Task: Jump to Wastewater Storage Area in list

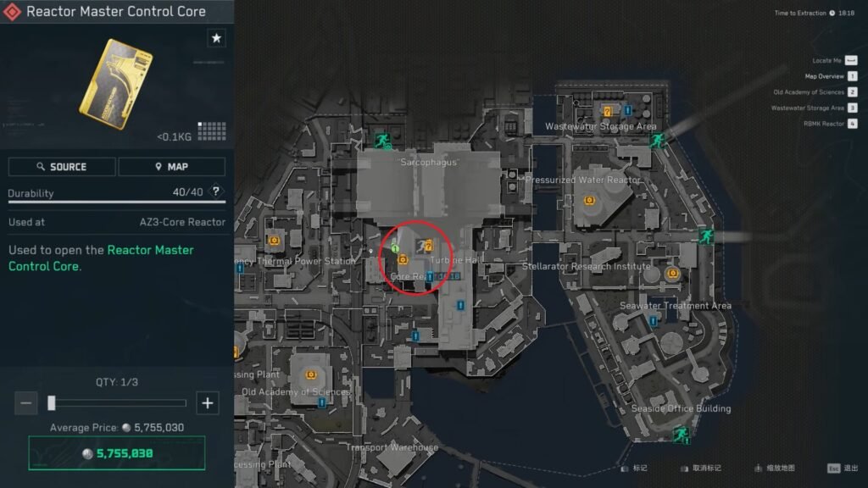Action: tap(814, 108)
